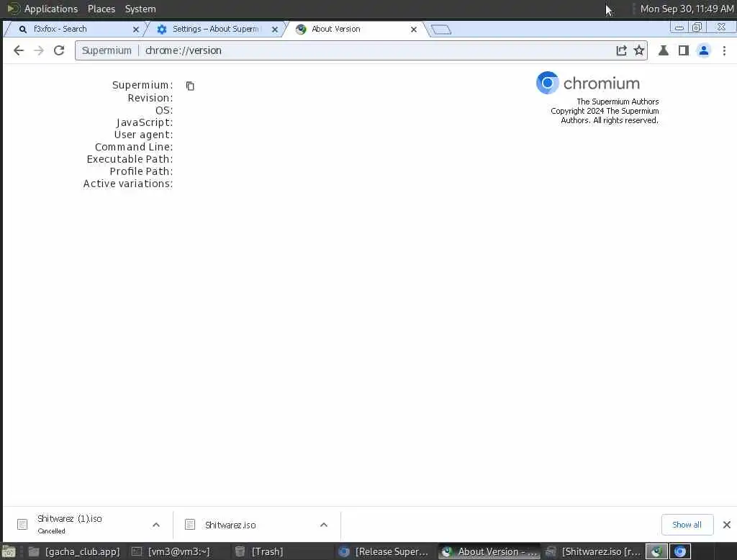This screenshot has width=737, height=560.
Task: Expand options for Shitwarez (1).iso download
Action: [x=156, y=525]
